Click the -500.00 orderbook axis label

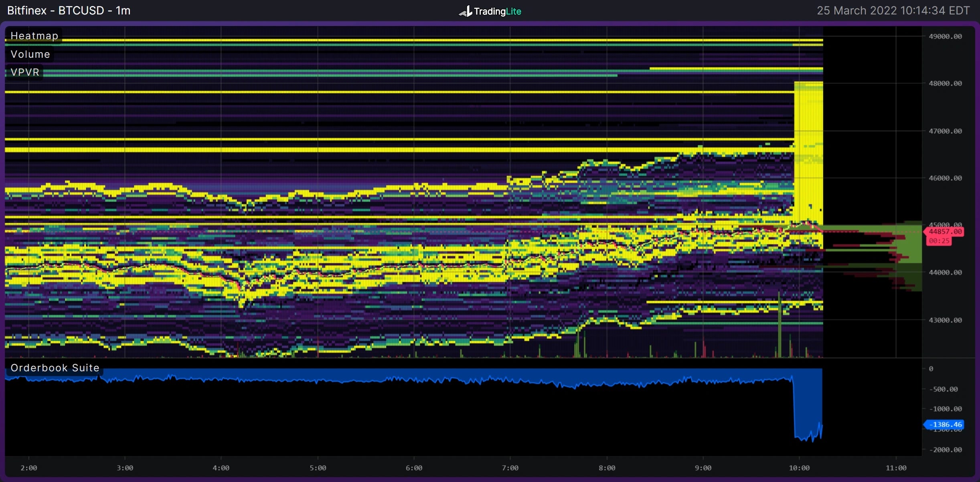click(944, 389)
